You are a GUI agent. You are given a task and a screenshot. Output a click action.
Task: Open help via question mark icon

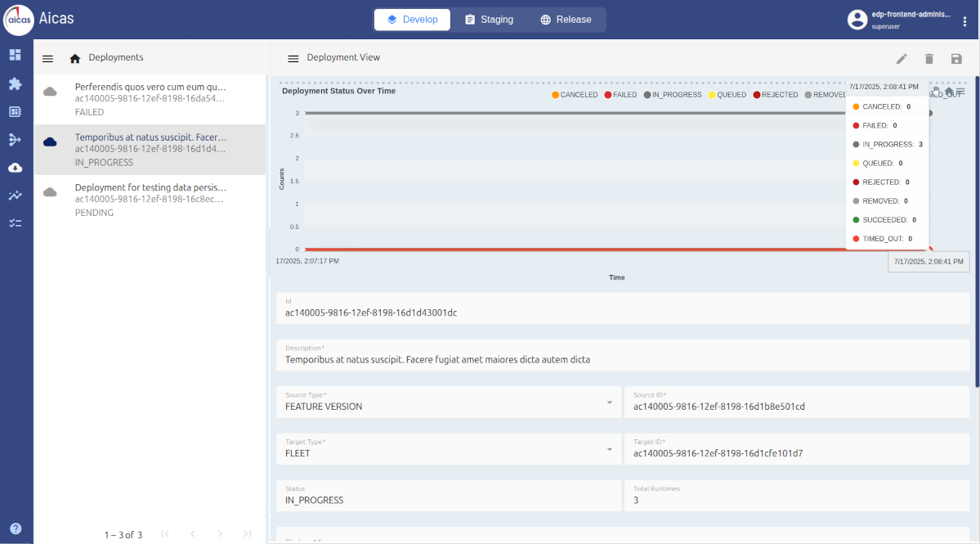coord(16,528)
